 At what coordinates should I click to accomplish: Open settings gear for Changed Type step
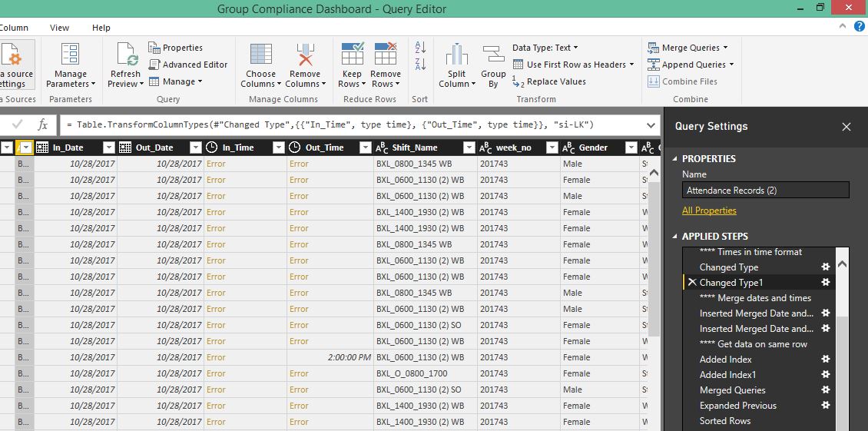pyautogui.click(x=826, y=267)
